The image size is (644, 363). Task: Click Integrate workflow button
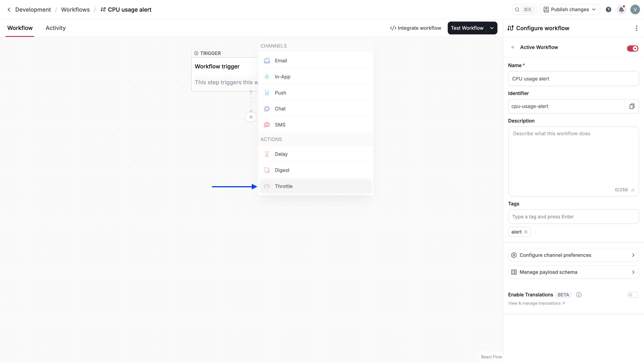[415, 28]
